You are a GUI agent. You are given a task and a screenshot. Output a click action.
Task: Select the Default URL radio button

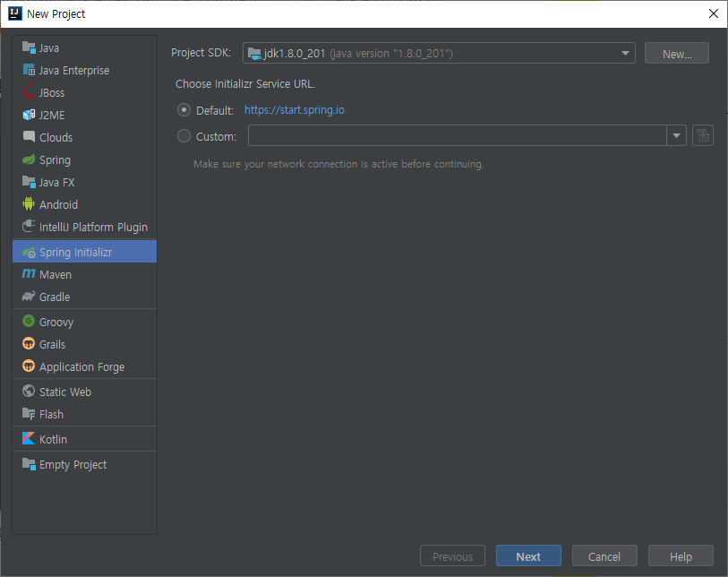pos(184,110)
